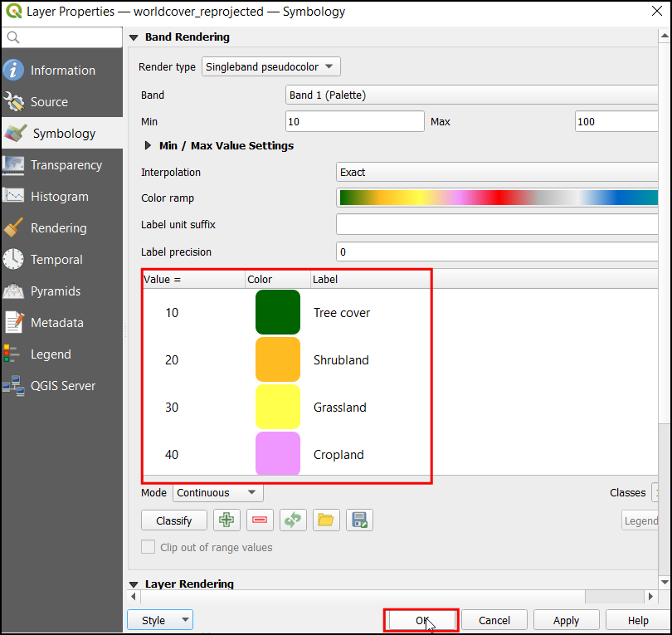
Task: Open the Mode Continuous dropdown
Action: coord(219,492)
